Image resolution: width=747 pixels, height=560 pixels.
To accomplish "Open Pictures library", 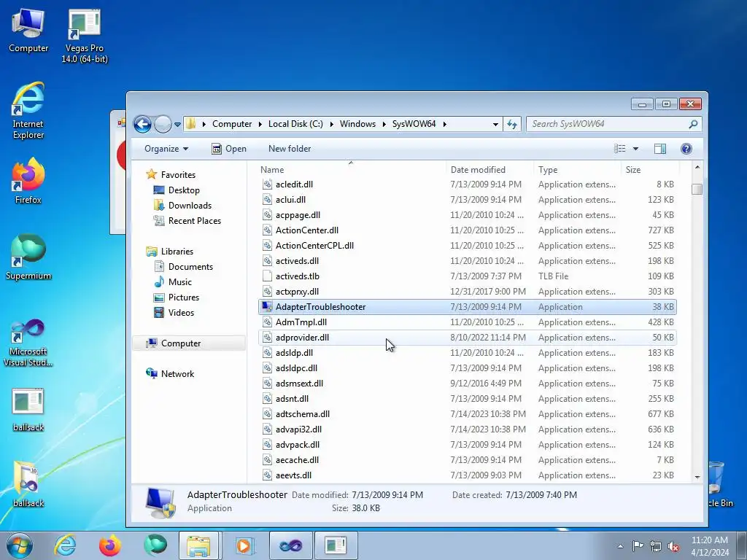I will [x=183, y=297].
